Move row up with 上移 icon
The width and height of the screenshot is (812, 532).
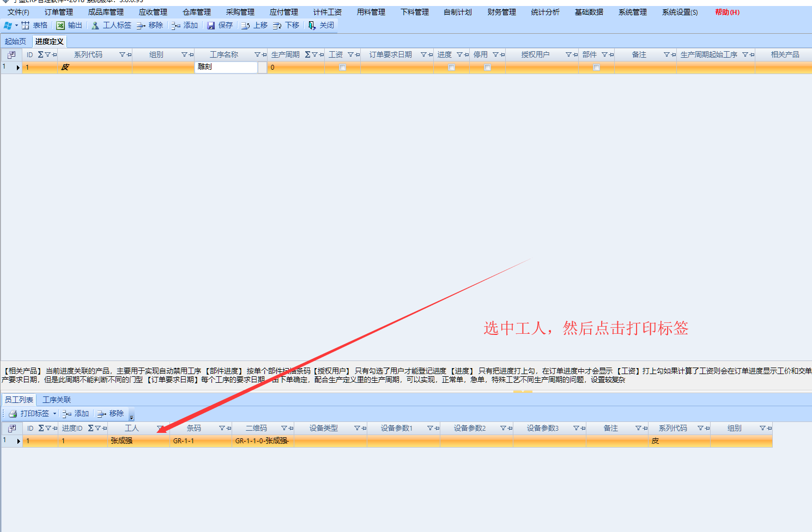tap(246, 26)
